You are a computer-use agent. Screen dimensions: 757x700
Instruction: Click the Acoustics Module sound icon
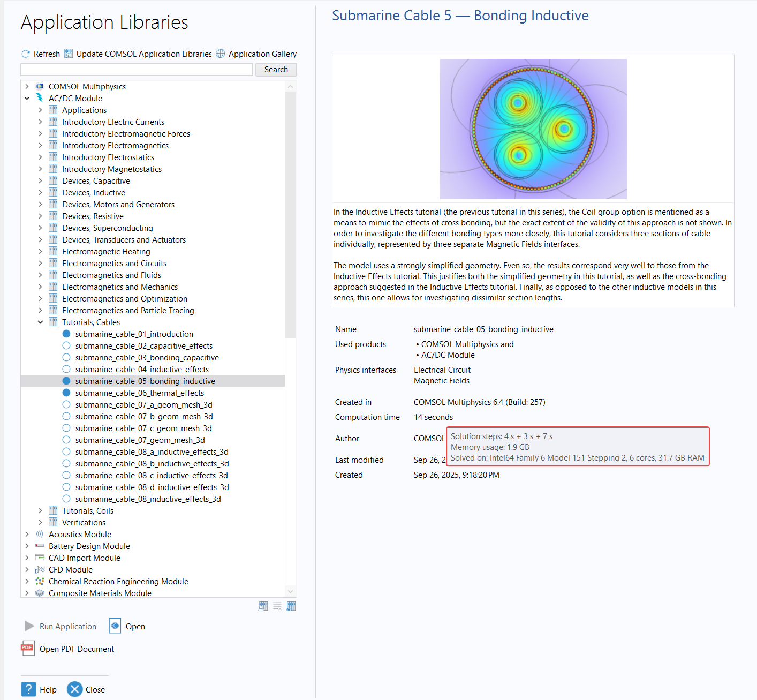coord(40,534)
